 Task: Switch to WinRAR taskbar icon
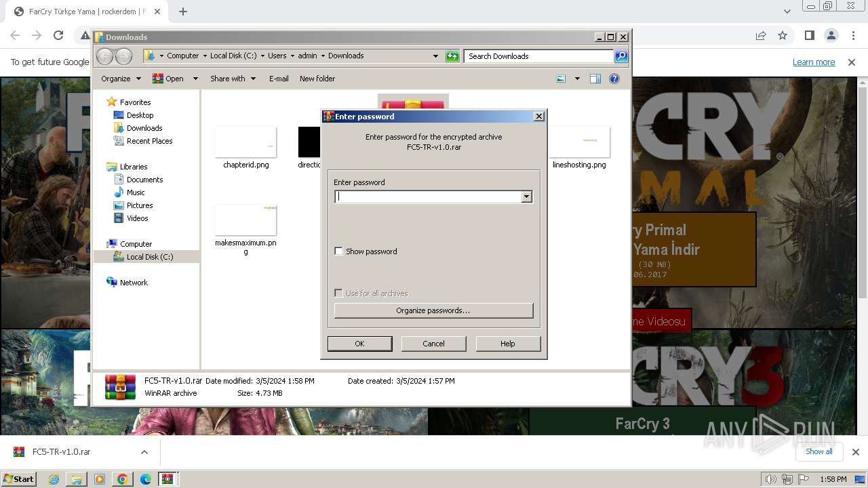(167, 479)
